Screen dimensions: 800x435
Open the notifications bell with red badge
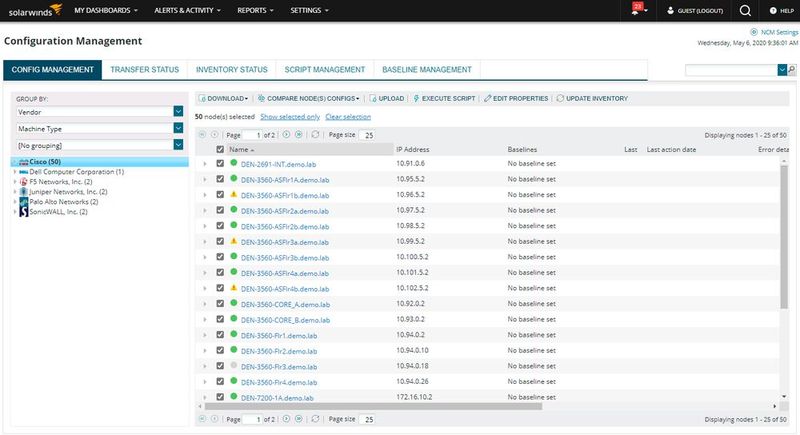click(x=637, y=10)
